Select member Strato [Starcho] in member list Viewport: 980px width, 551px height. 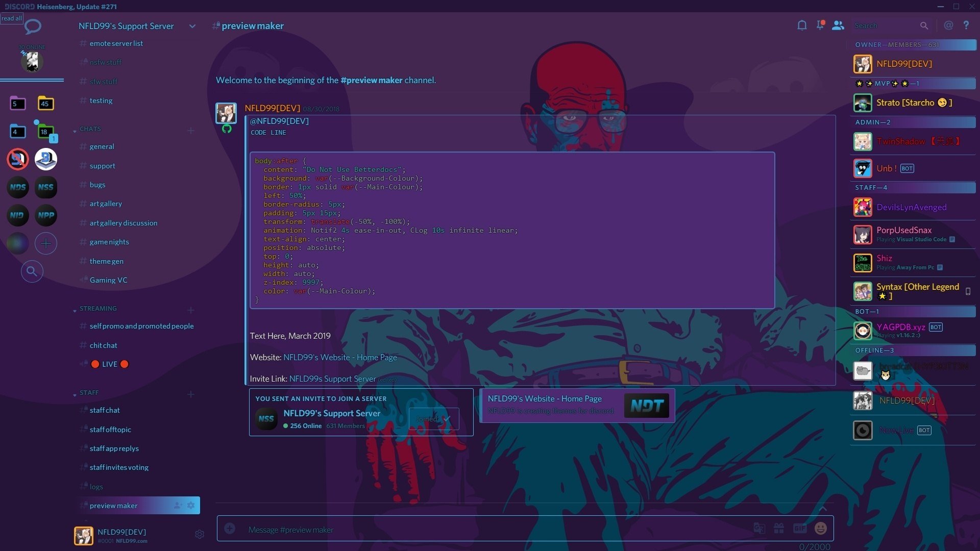[x=913, y=103]
